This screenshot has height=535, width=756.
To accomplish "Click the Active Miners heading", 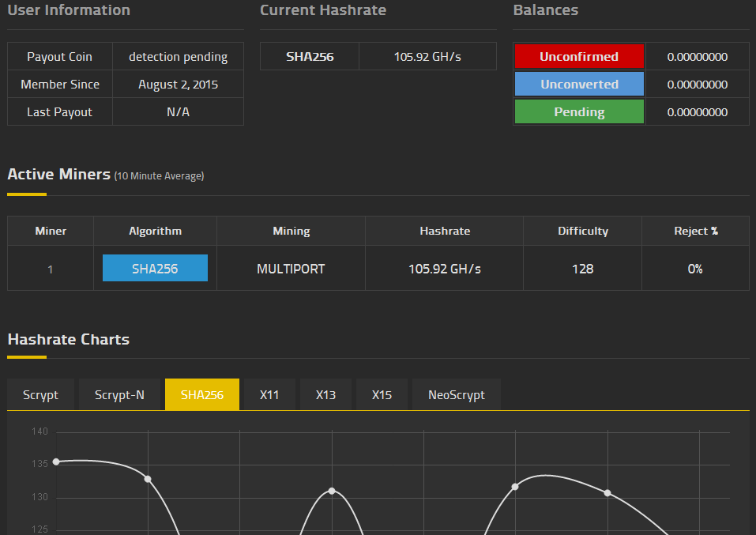I will [58, 174].
